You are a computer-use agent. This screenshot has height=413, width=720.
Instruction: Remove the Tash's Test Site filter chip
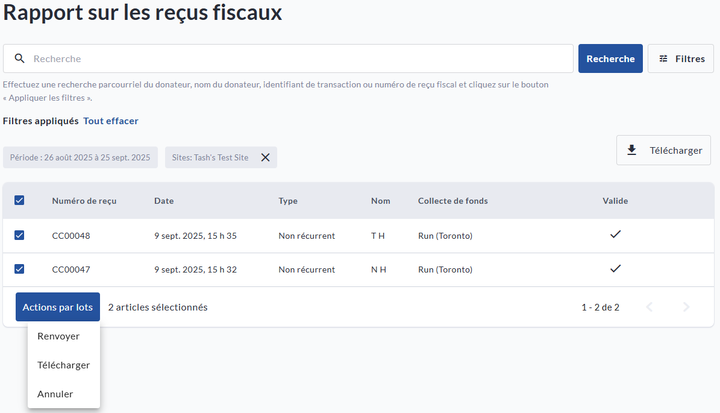(x=265, y=158)
